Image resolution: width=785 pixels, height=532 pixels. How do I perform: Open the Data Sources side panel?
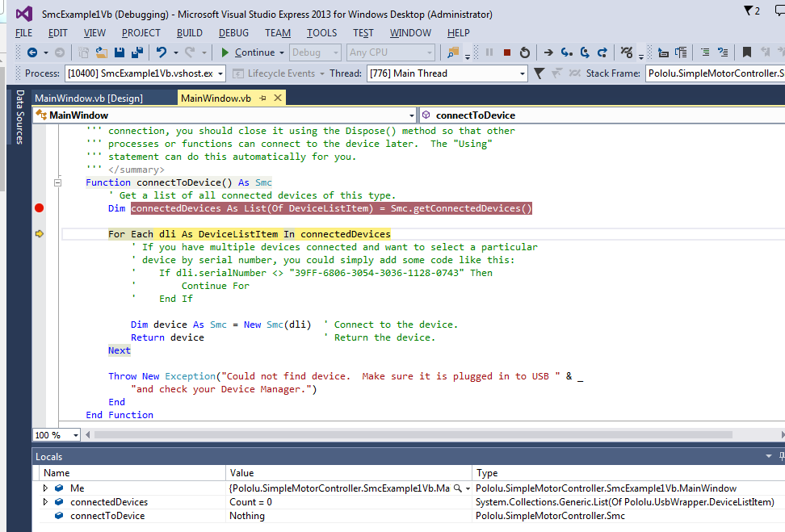(20, 117)
